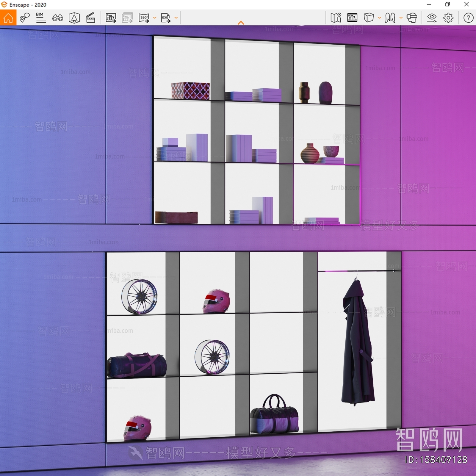476x476 pixels.
Task: Open Visual Settings eye icon
Action: [432, 18]
